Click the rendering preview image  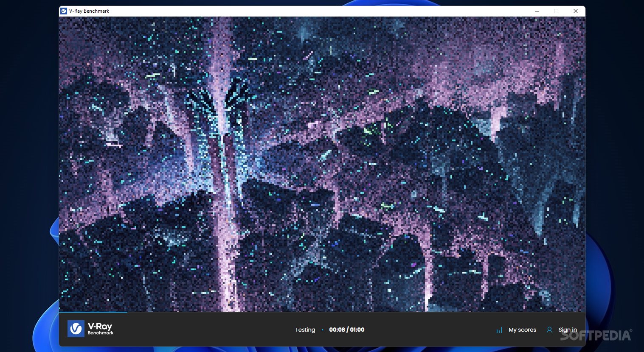tap(322, 164)
